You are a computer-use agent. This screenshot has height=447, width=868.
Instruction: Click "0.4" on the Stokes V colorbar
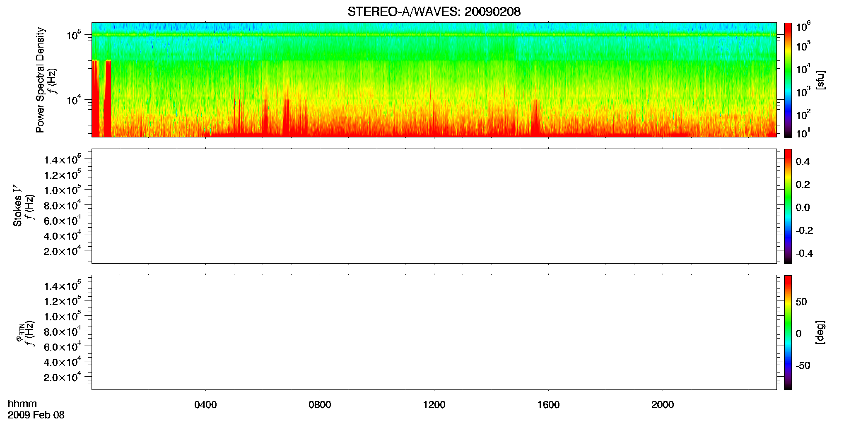[x=803, y=162]
